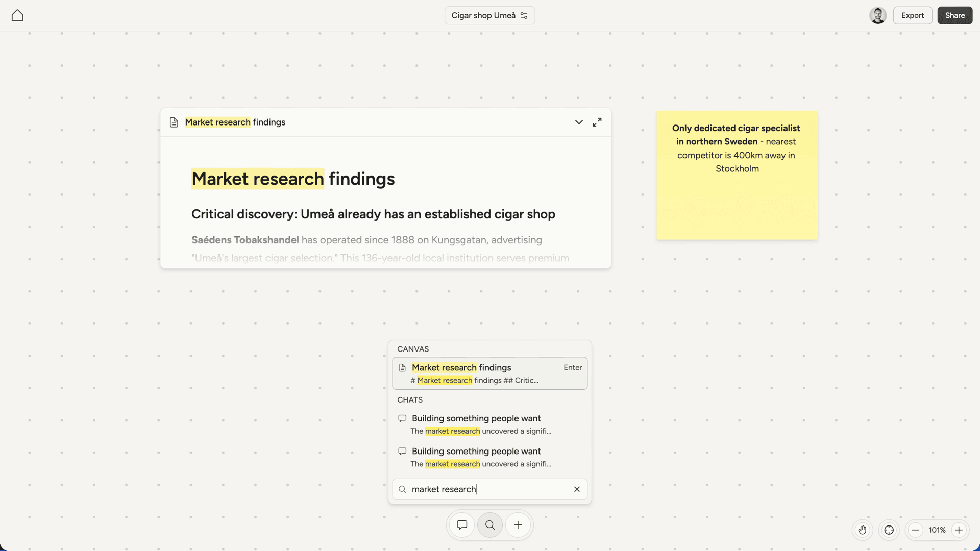Screen dimensions: 980x551
Task: Collapse the Market research findings card
Action: click(x=579, y=122)
